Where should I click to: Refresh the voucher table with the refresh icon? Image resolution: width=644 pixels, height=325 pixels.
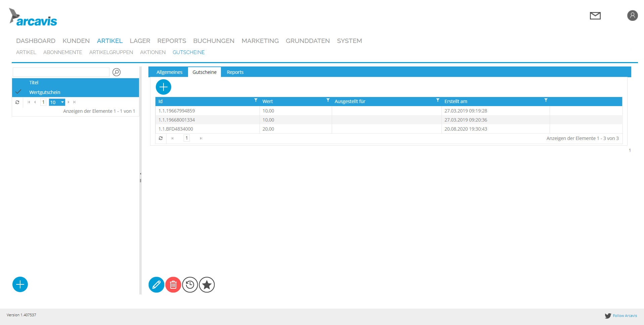coord(161,138)
